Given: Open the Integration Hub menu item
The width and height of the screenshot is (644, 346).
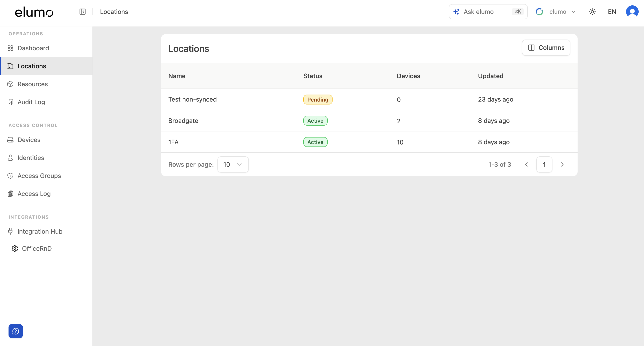Looking at the screenshot, I should 46,231.
